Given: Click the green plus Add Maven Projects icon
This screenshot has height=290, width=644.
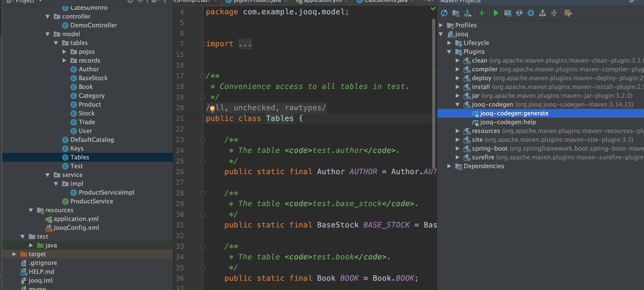Looking at the screenshot, I should point(481,13).
